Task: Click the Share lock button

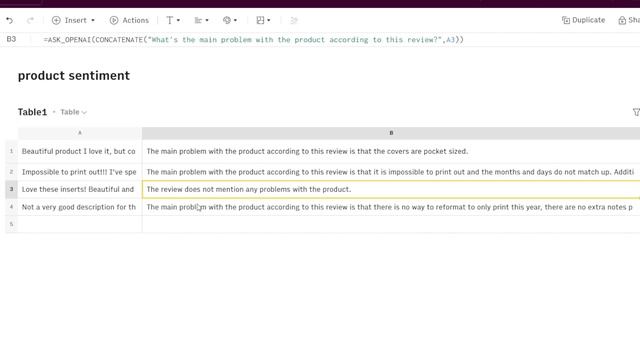Action: click(629, 20)
